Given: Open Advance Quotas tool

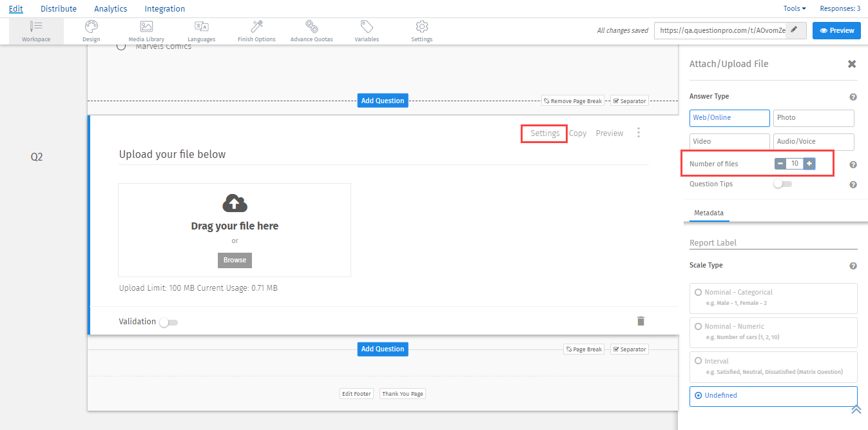Looking at the screenshot, I should pyautogui.click(x=311, y=30).
